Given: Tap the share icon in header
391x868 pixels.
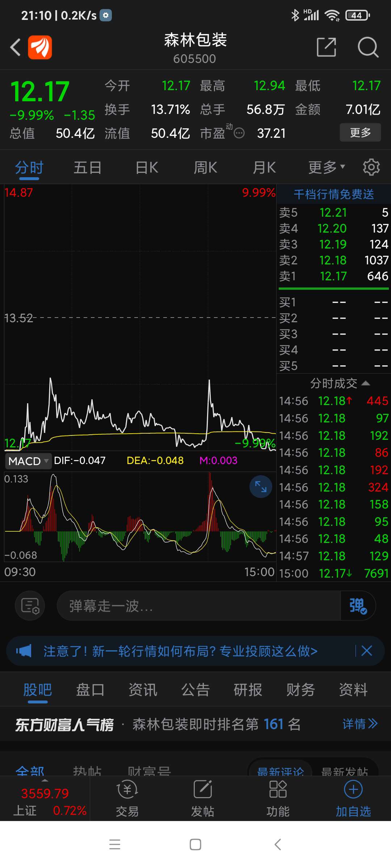Looking at the screenshot, I should click(326, 47).
